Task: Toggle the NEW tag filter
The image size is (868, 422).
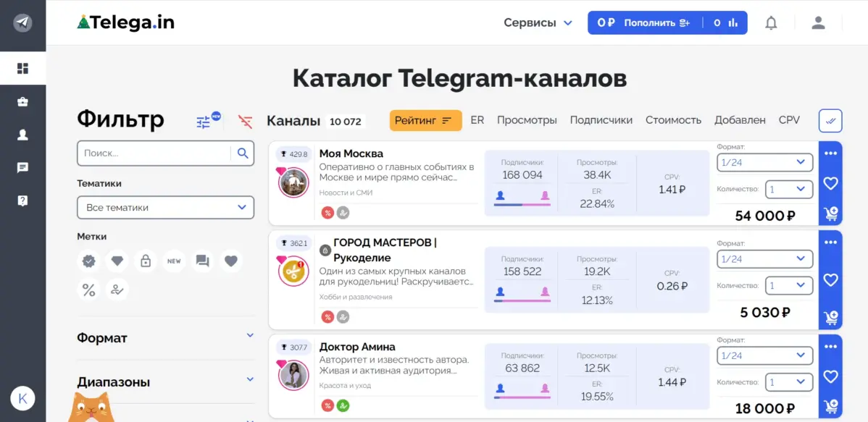Action: (x=174, y=261)
